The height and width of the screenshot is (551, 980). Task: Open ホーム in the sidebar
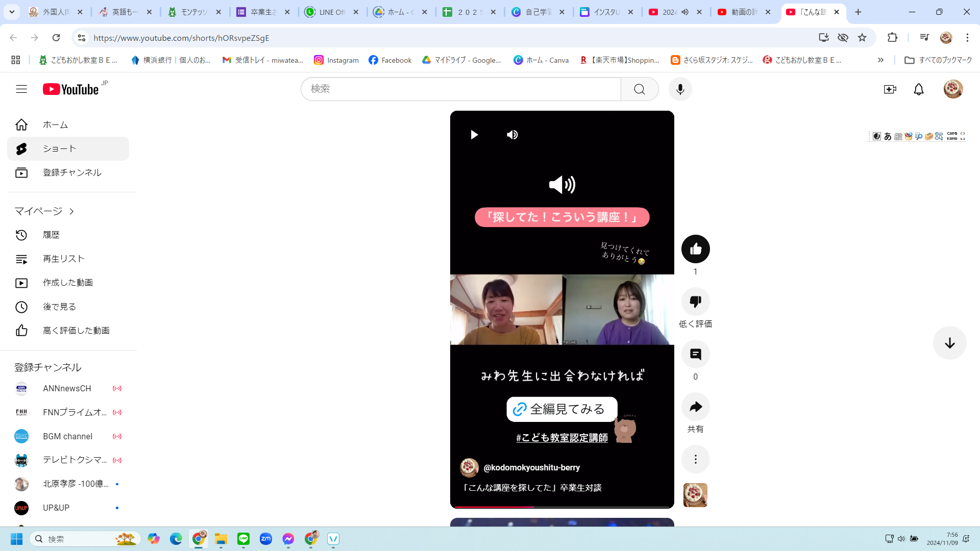coord(55,125)
